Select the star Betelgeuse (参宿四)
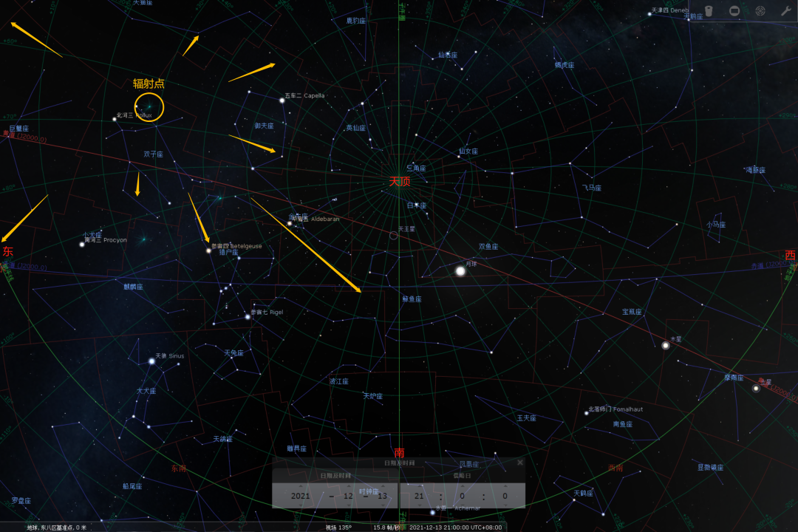Screen dimensions: 798x532 coord(208,250)
